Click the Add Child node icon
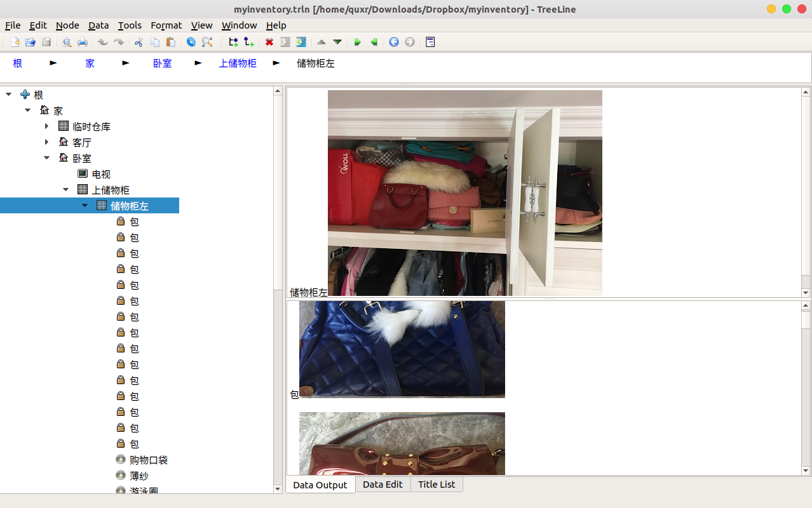The width and height of the screenshot is (812, 508). point(249,42)
